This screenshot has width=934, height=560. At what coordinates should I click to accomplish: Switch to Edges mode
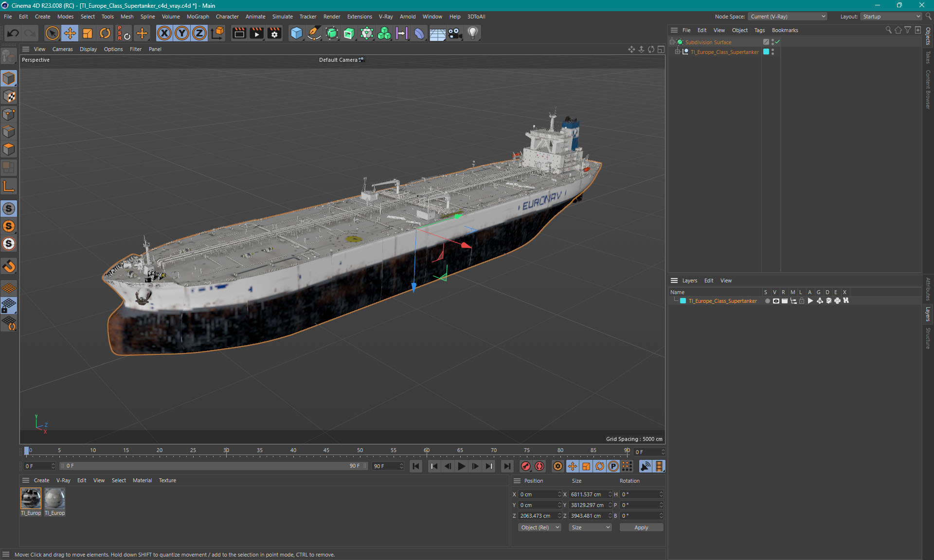click(x=9, y=132)
